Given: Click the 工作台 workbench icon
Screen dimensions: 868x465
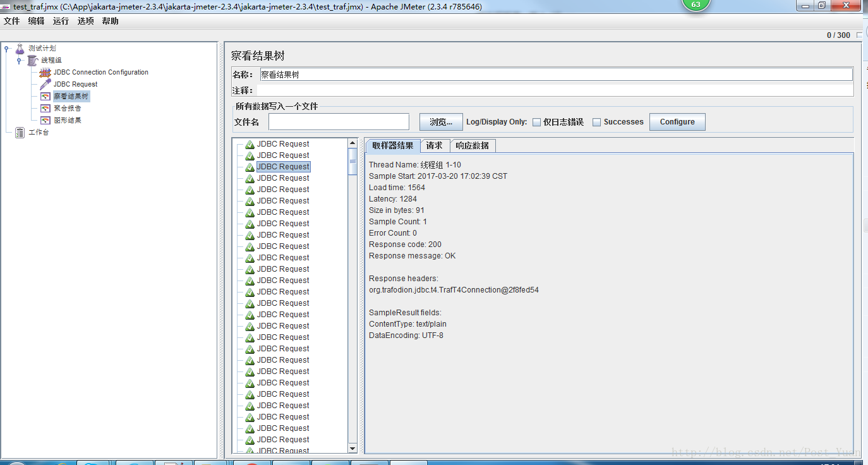Looking at the screenshot, I should tap(20, 133).
